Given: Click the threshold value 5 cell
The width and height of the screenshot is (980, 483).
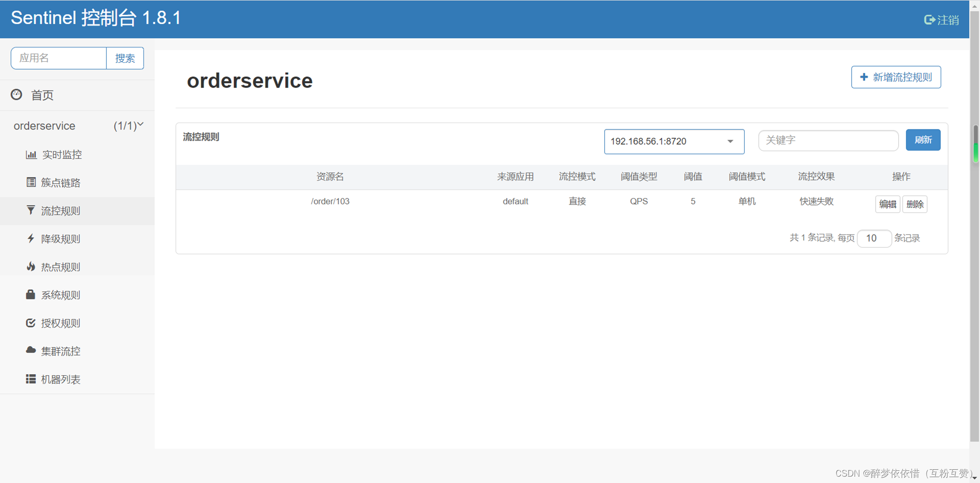Looking at the screenshot, I should coord(693,202).
